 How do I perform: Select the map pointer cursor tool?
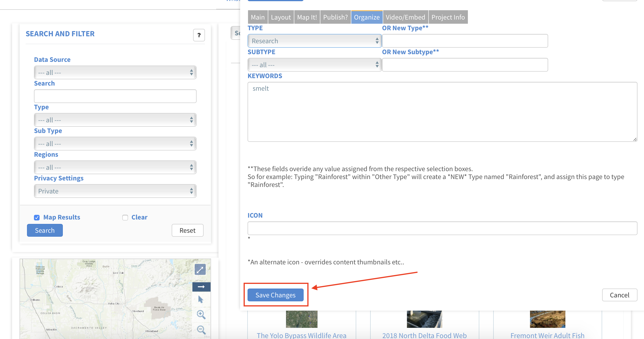pyautogui.click(x=201, y=299)
